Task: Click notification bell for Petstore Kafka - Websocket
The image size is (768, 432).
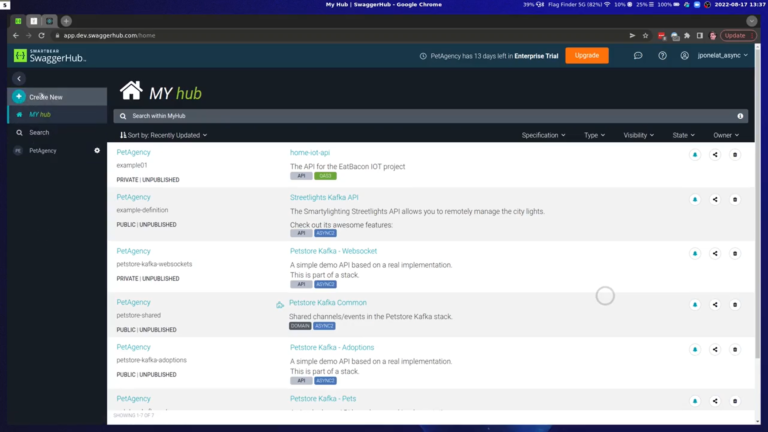Action: pyautogui.click(x=695, y=253)
